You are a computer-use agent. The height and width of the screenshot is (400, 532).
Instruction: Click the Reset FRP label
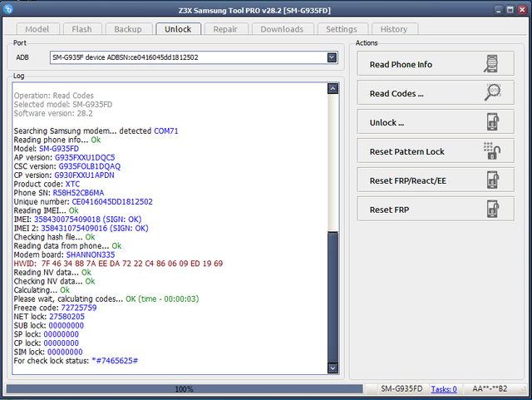click(x=389, y=210)
